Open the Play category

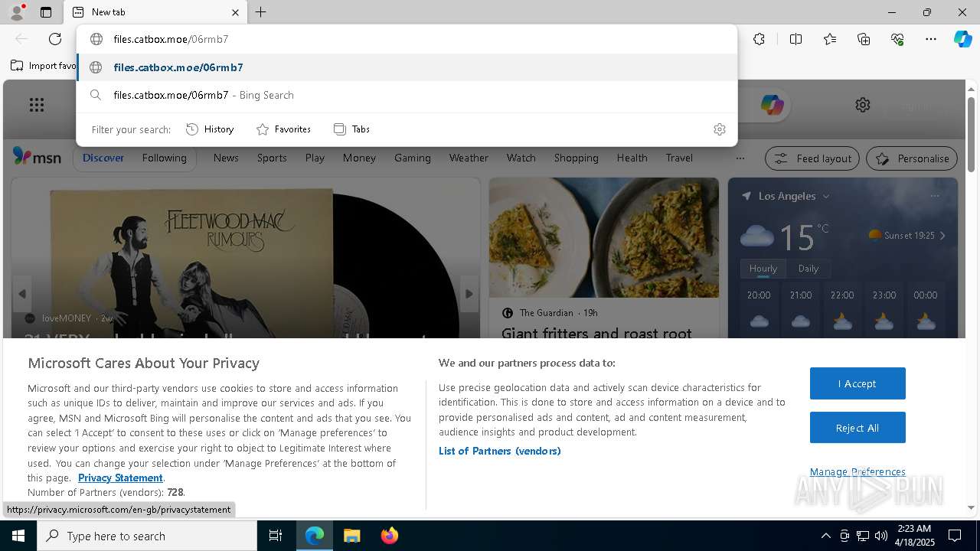(315, 158)
